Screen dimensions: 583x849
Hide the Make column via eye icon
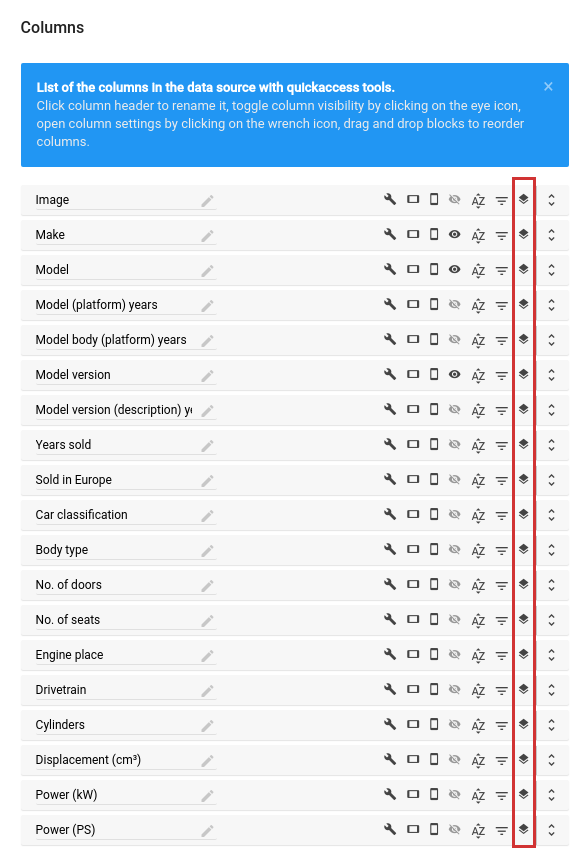coord(455,234)
